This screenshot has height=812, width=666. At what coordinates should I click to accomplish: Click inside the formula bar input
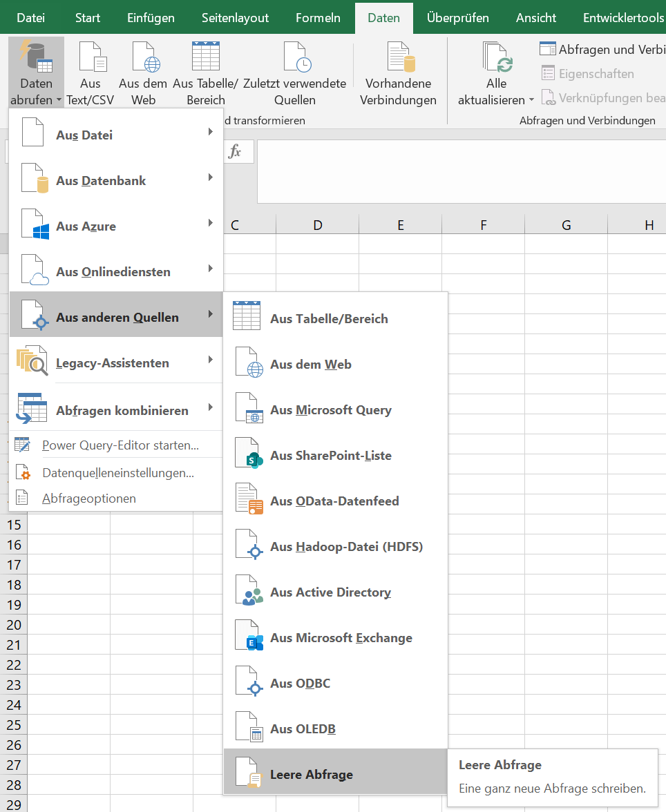[462, 171]
